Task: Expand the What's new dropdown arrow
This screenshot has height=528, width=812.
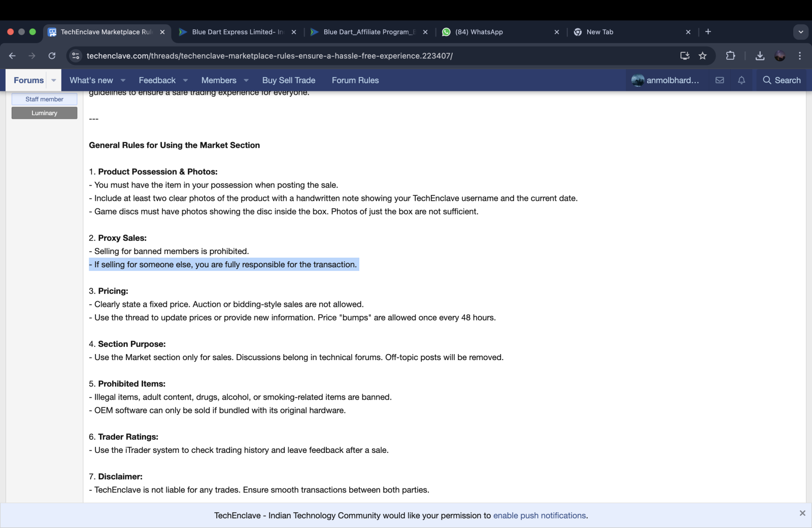Action: click(123, 80)
